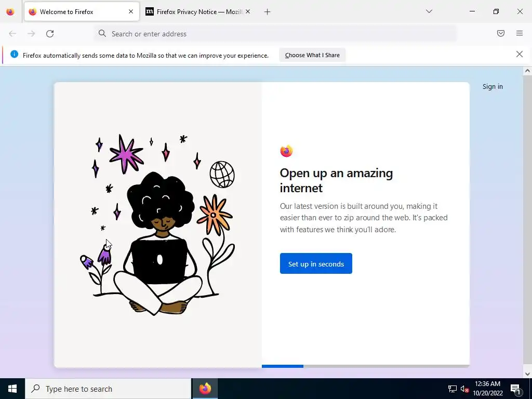532x399 pixels.
Task: Minimize the Firefox window
Action: pyautogui.click(x=472, y=11)
